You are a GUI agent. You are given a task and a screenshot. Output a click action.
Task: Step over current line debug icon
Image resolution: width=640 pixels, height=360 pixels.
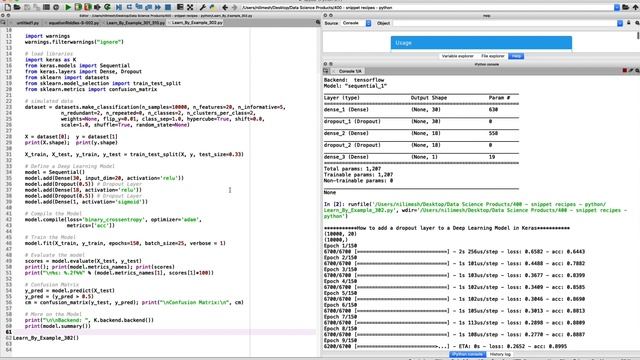129,7
